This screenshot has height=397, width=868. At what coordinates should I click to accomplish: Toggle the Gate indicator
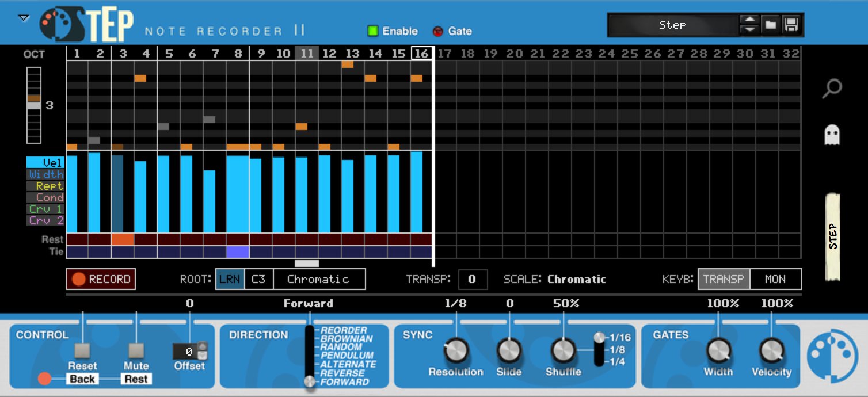437,31
